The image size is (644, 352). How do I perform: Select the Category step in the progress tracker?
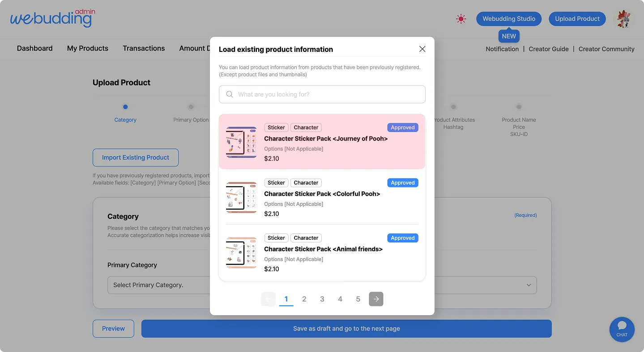click(x=125, y=114)
